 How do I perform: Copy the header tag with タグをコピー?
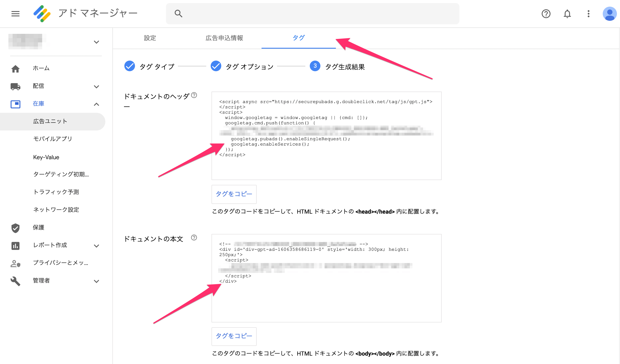[234, 194]
